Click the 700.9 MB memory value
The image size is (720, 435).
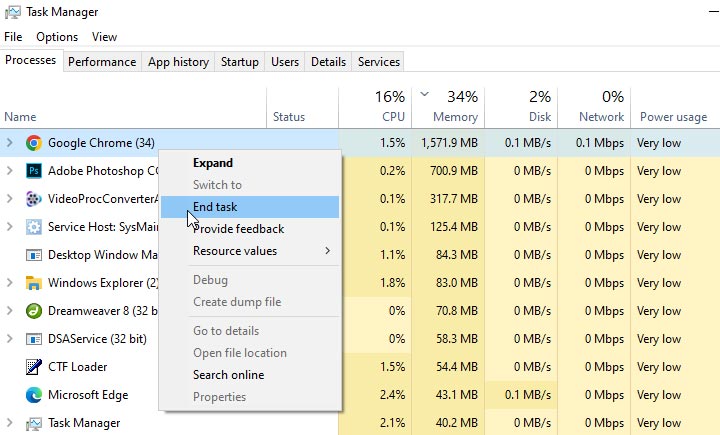(454, 171)
